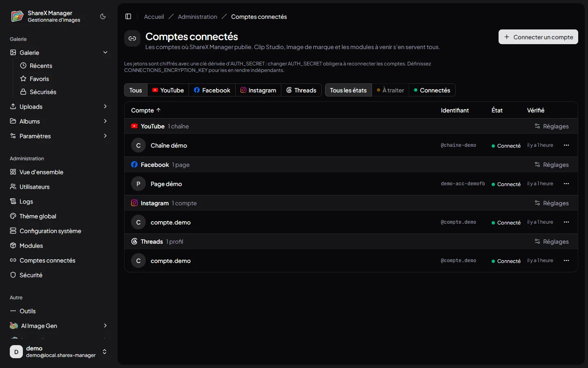This screenshot has width=588, height=368.
Task: Open Configuration système
Action: [59, 231]
